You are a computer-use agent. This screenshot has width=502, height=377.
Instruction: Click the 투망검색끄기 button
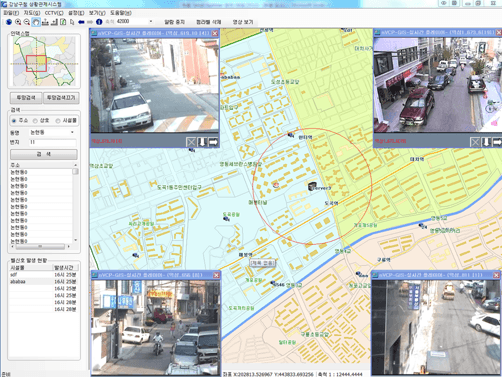pyautogui.click(x=61, y=98)
